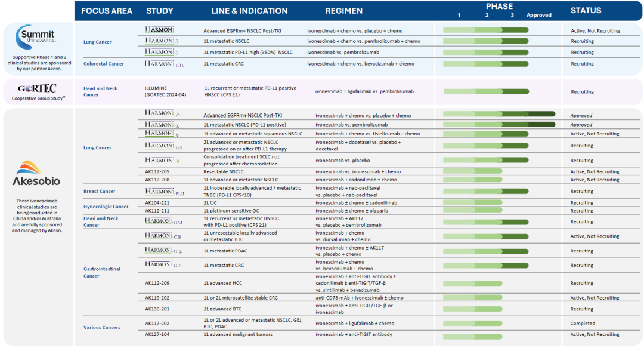Click the AK112-205 study code
Image resolution: width=644 pixels, height=348 pixels.
tap(157, 171)
